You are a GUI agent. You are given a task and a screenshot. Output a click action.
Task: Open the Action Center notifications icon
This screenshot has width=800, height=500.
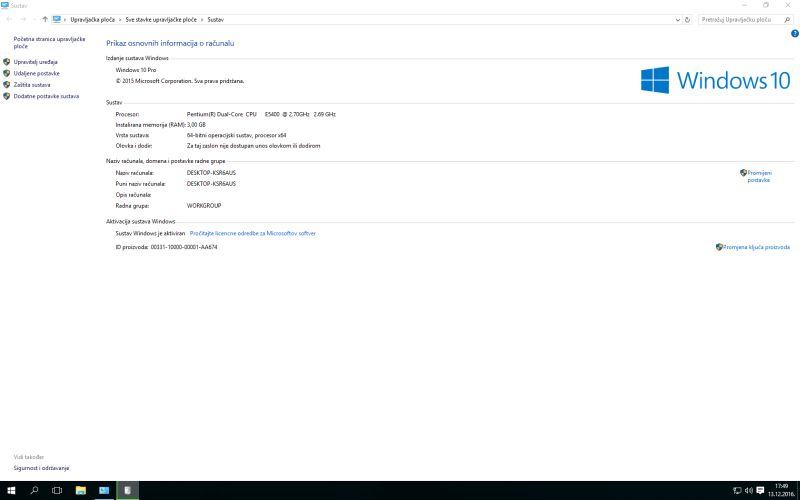(760, 490)
